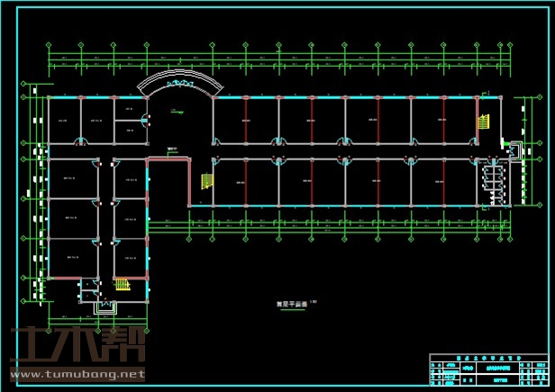This screenshot has height=392, width=555.
Task: Select the long corridor in the main wing
Action: (x=342, y=150)
